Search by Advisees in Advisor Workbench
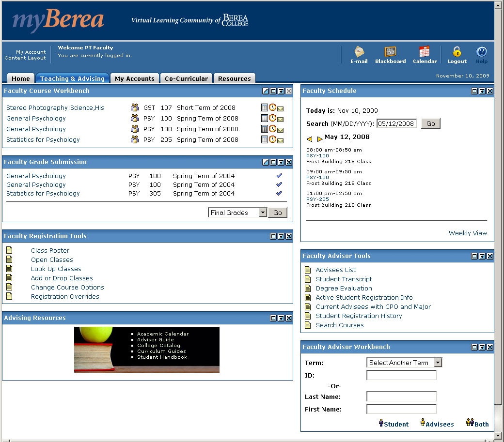 (437, 424)
